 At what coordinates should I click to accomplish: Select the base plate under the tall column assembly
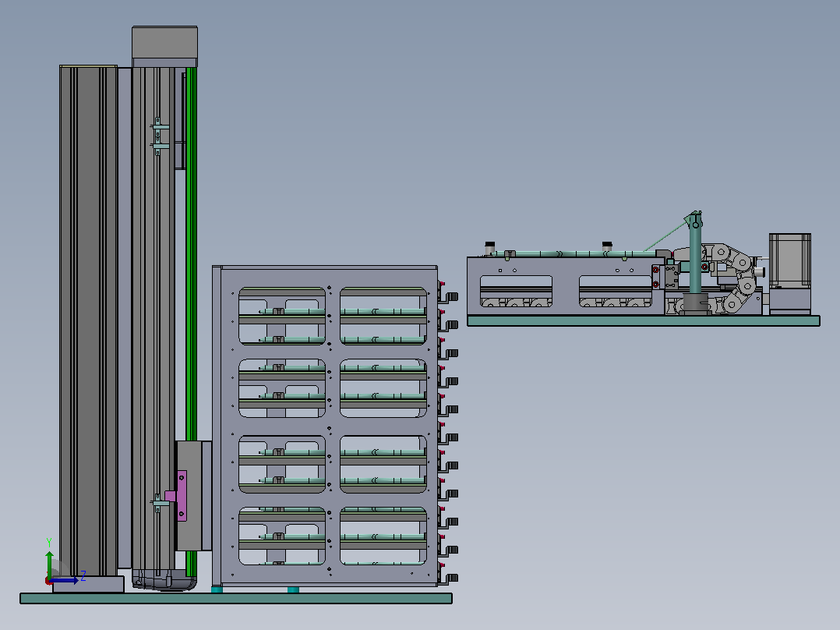[x=236, y=598]
